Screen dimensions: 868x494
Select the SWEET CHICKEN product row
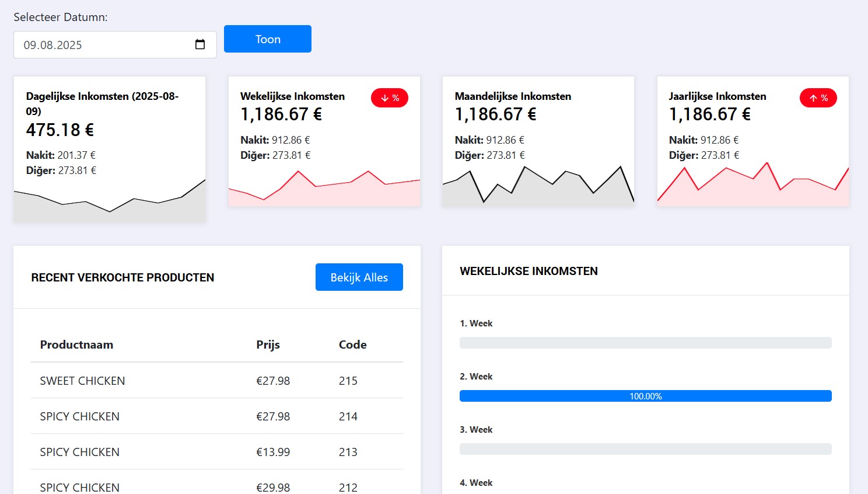216,381
